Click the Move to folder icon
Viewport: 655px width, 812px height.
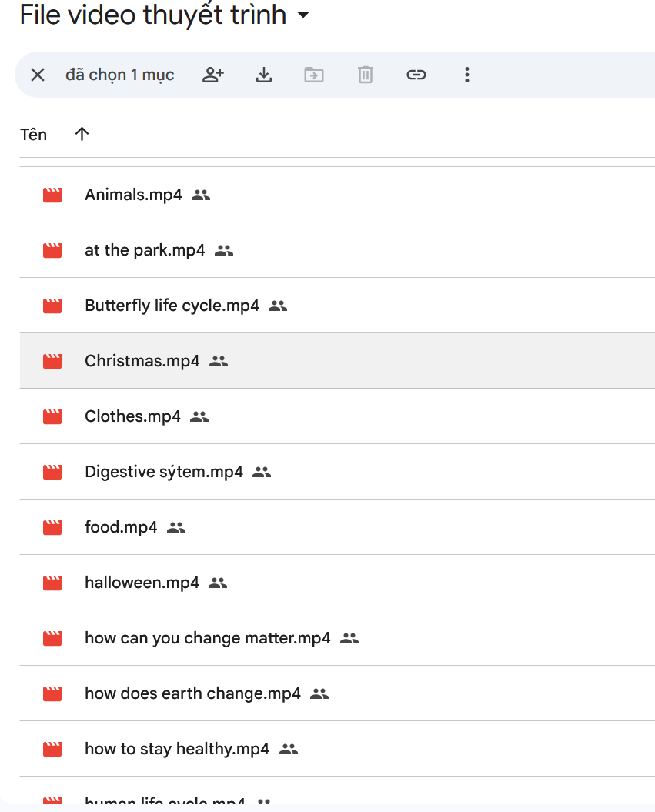314,75
